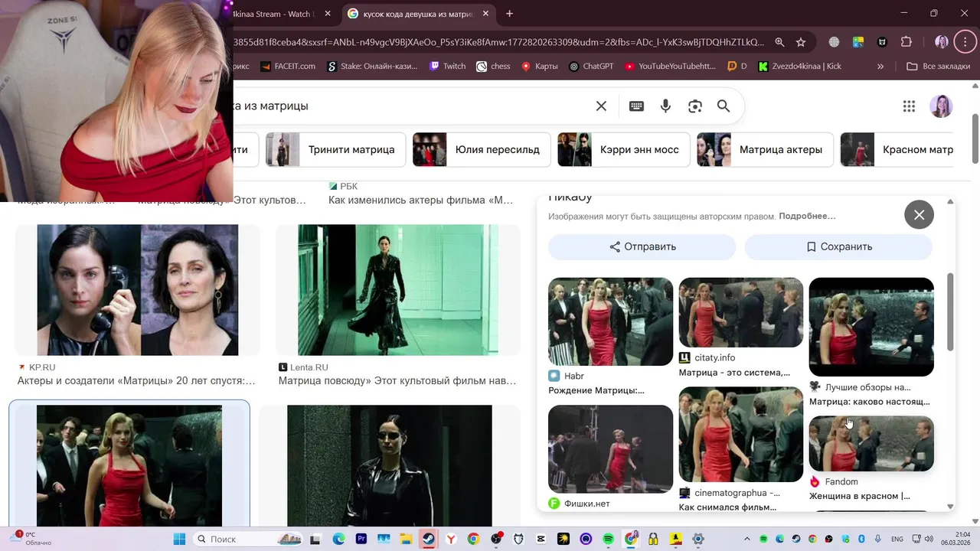
Task: Open the Zvezdo4kinaa Kick bookmark
Action: coord(799,67)
